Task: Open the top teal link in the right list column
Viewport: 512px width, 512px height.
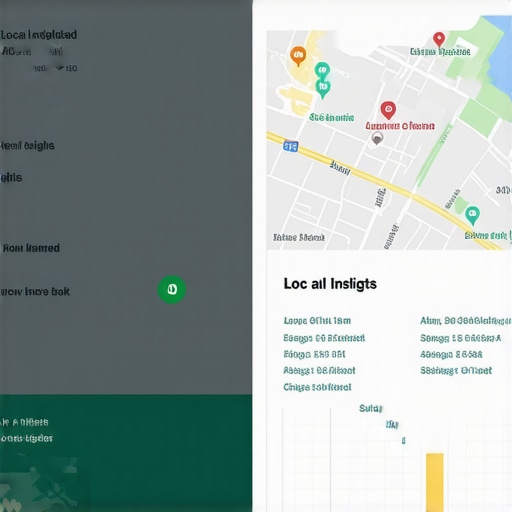Action: [x=466, y=321]
